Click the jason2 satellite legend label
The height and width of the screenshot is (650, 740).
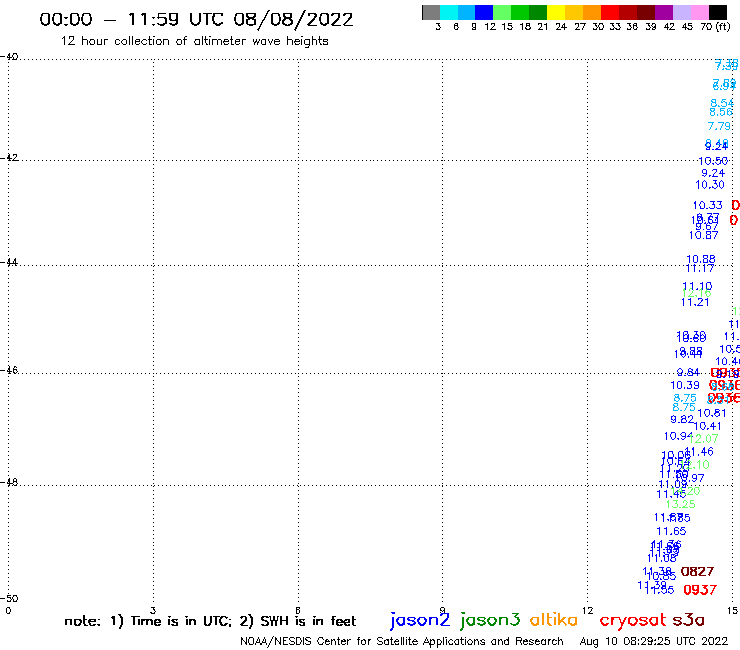pyautogui.click(x=420, y=620)
